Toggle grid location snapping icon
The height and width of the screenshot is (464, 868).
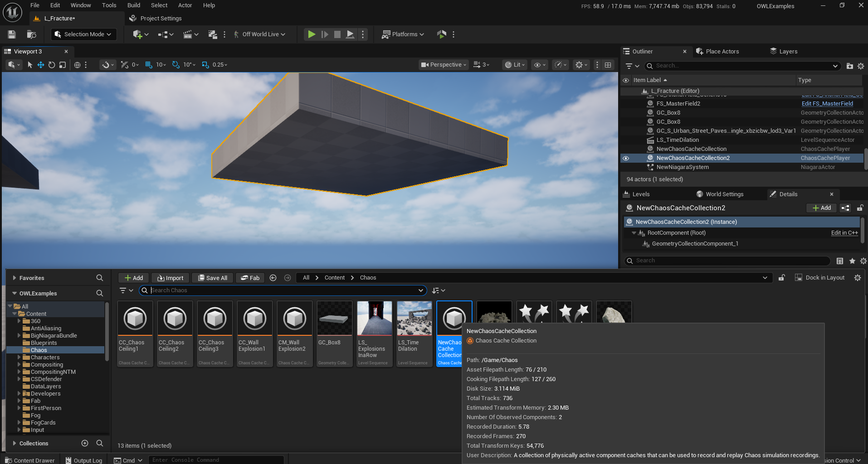[x=148, y=65]
